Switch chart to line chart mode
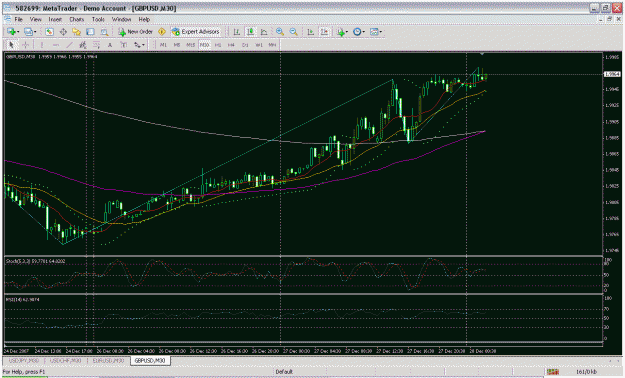This screenshot has height=378, width=625. click(264, 32)
